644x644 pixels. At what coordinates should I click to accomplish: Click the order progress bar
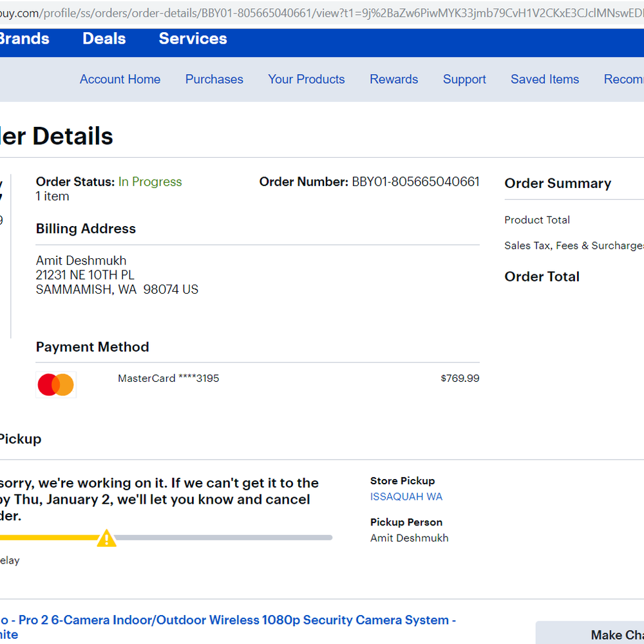tap(166, 538)
